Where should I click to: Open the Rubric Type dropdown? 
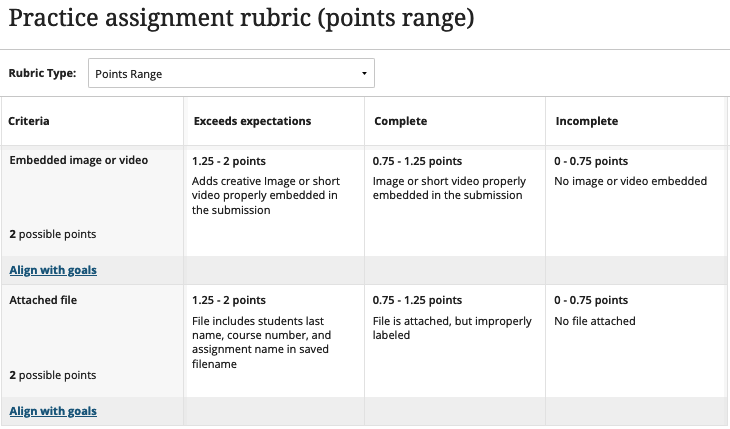tap(231, 73)
